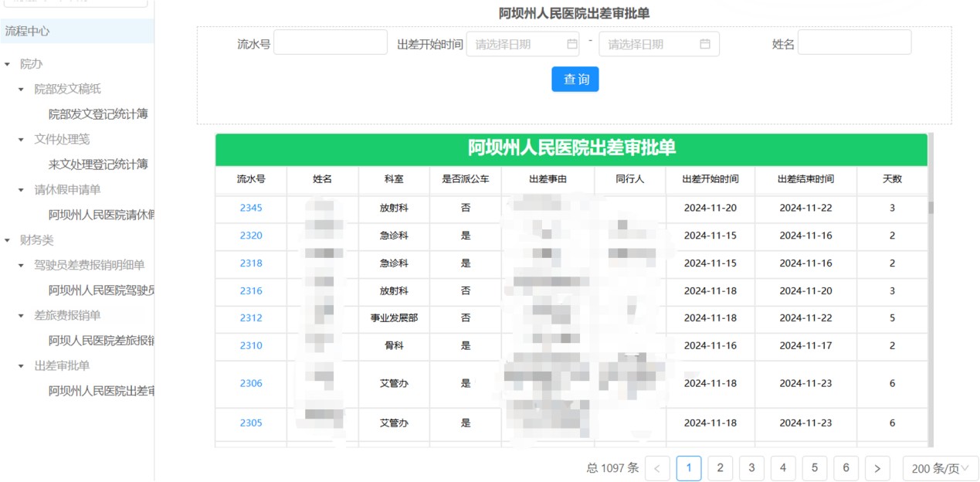This screenshot has width=980, height=482.
Task: Collapse the 院部发文稿纸 node
Action: point(22,90)
